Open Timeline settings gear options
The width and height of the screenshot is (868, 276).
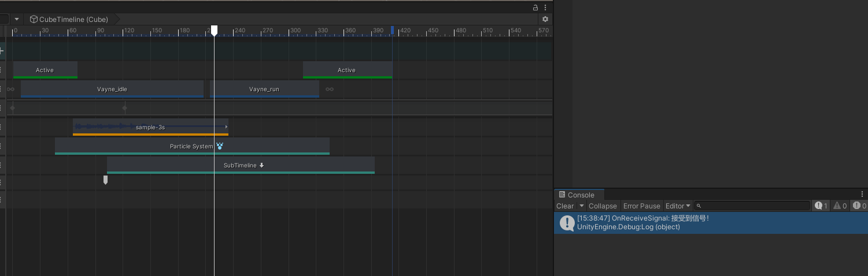click(545, 19)
